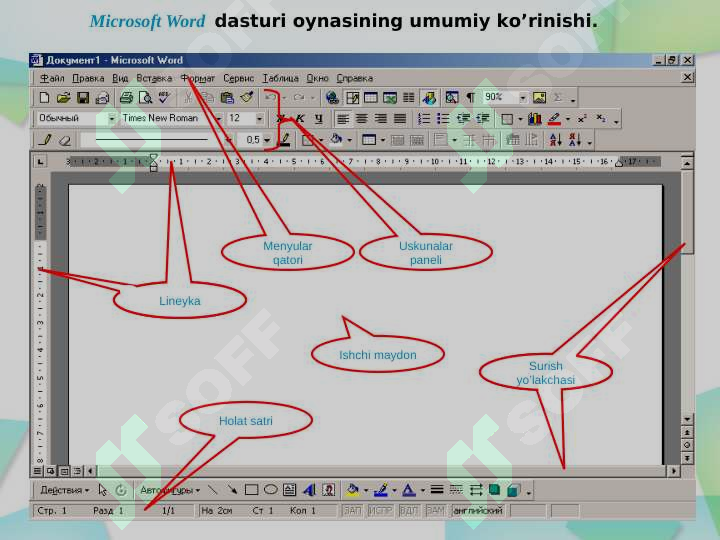Viewport: 720px width, 540px height.
Task: Open the Вставка menu
Action: point(154,78)
